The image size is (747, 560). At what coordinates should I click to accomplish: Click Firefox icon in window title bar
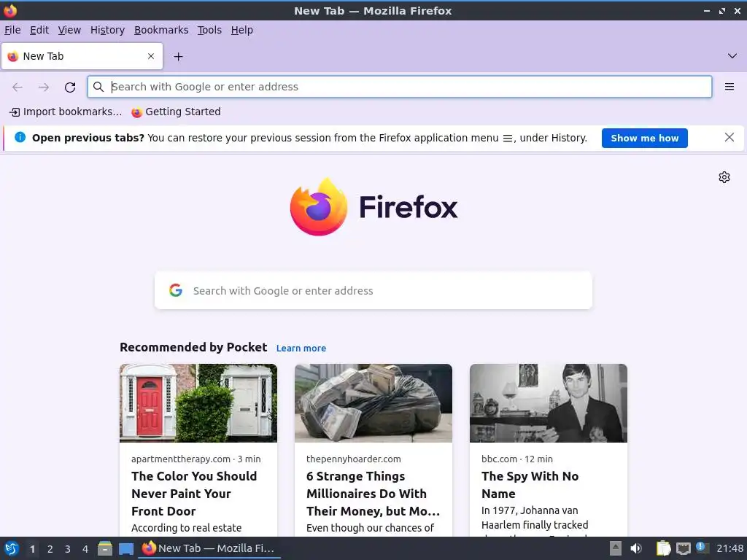coord(10,10)
